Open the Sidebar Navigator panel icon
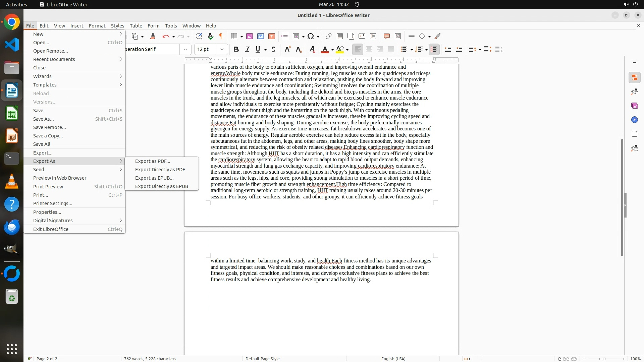The width and height of the screenshot is (644, 362). 634,120
